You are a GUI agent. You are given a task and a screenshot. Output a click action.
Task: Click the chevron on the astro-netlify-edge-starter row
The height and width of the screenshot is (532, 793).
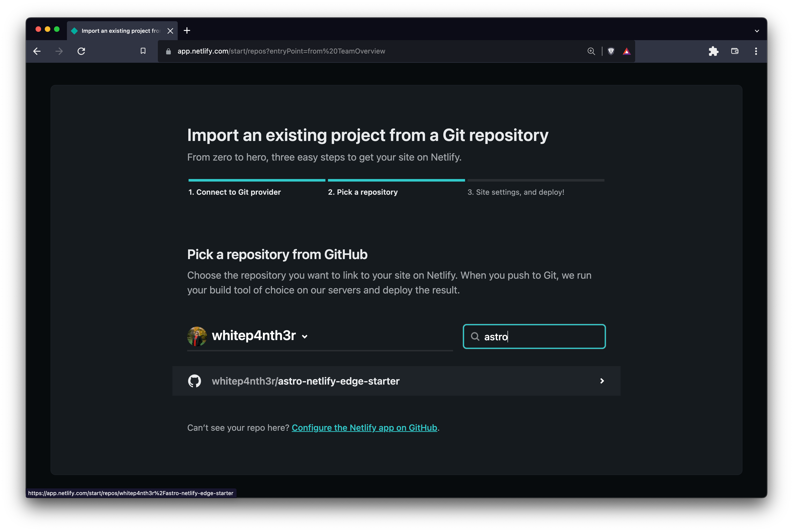(602, 381)
